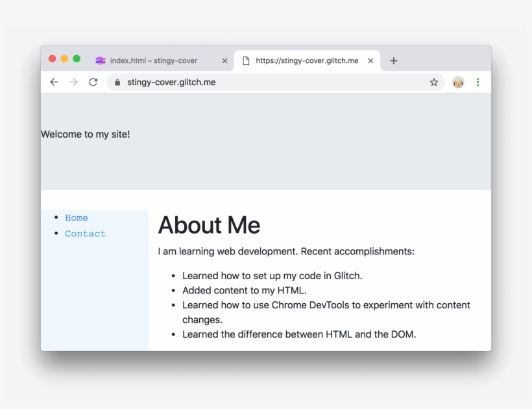532x409 pixels.
Task: Bookmark this page using the star icon
Action: (433, 82)
